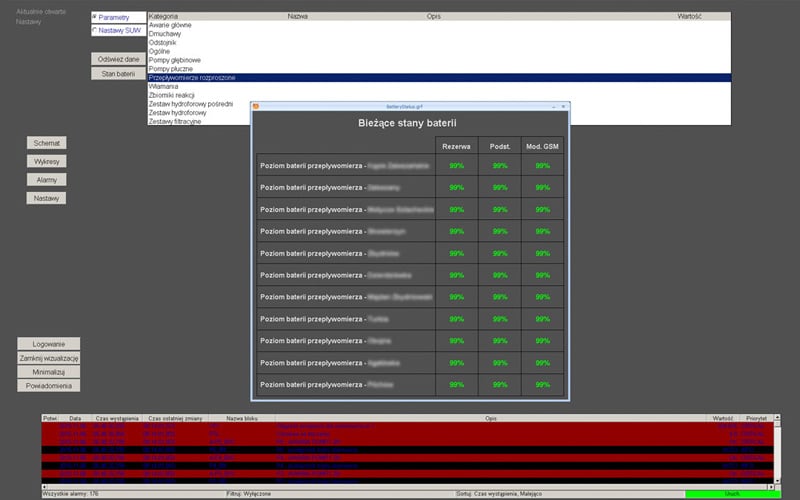Go to the Wykresy screen
This screenshot has height=500, width=800.
pos(46,161)
